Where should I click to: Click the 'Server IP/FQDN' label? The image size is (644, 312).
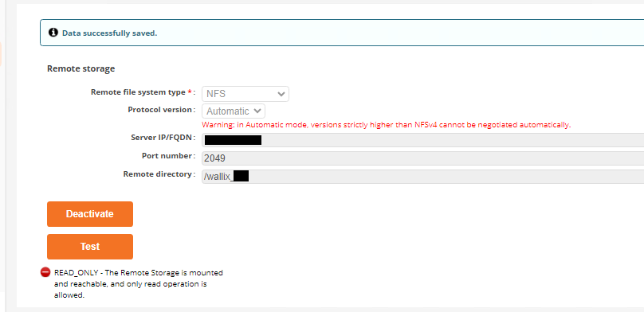[x=161, y=138]
